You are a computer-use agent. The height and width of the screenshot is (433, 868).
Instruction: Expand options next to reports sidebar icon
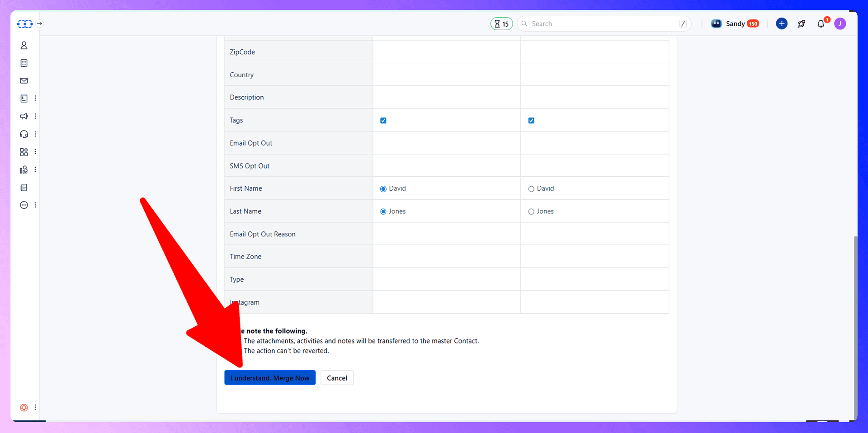click(35, 169)
